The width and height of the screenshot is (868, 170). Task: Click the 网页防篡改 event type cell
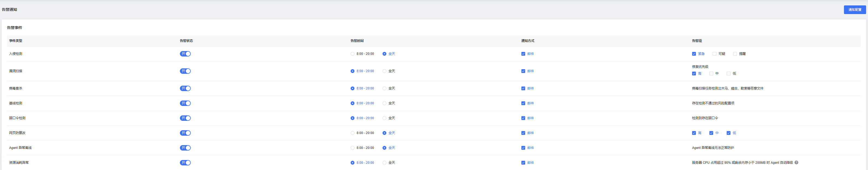(17, 133)
